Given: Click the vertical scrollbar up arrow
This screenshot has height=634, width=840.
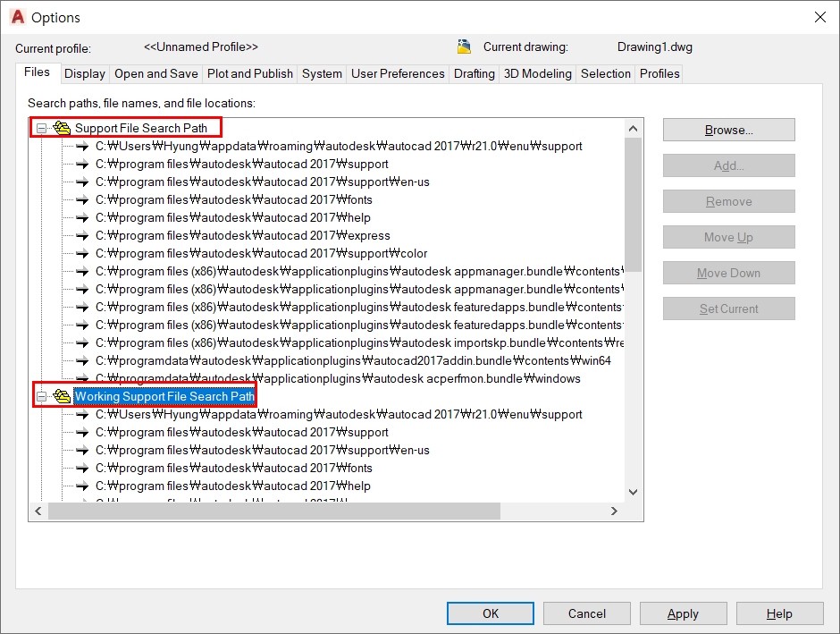Looking at the screenshot, I should [633, 129].
